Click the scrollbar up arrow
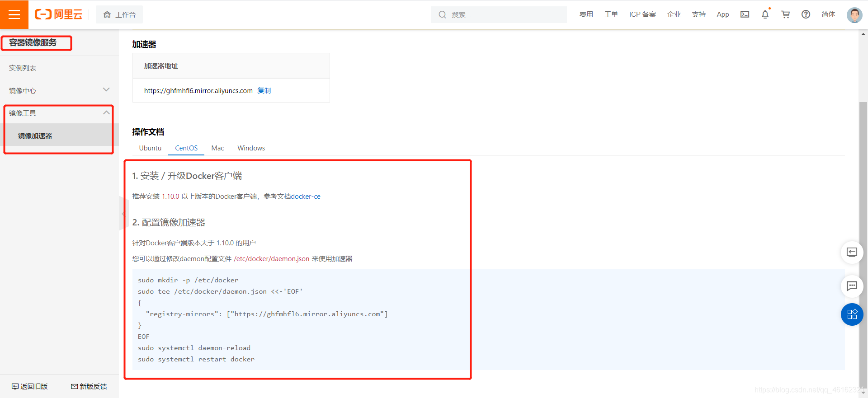This screenshot has width=868, height=398. [863, 34]
